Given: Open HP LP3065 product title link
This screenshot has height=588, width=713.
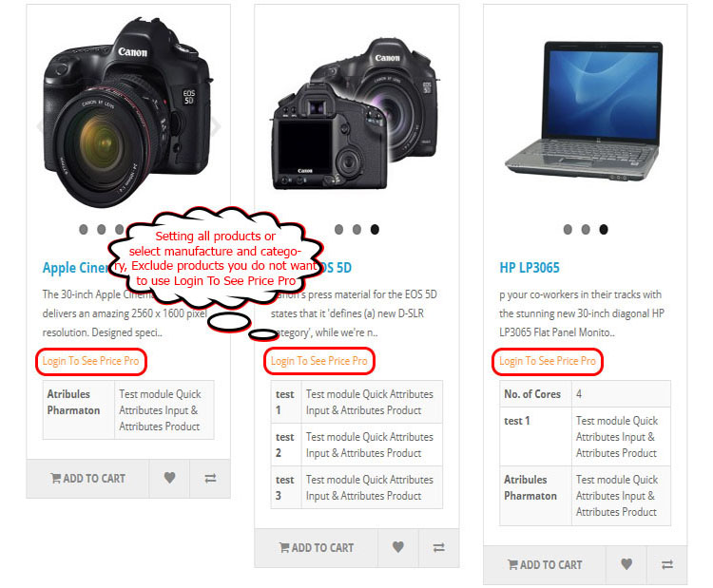Looking at the screenshot, I should click(530, 268).
